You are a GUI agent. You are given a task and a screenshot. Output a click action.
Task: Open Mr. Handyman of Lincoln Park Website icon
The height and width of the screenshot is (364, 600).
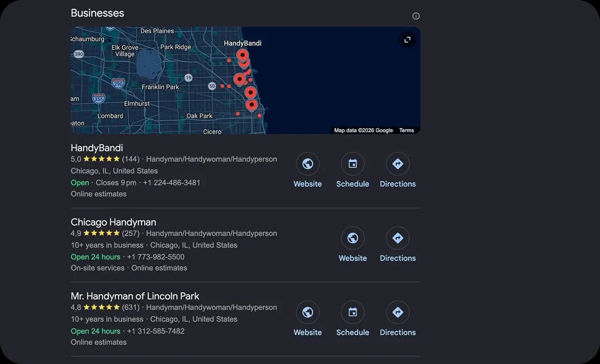(308, 313)
